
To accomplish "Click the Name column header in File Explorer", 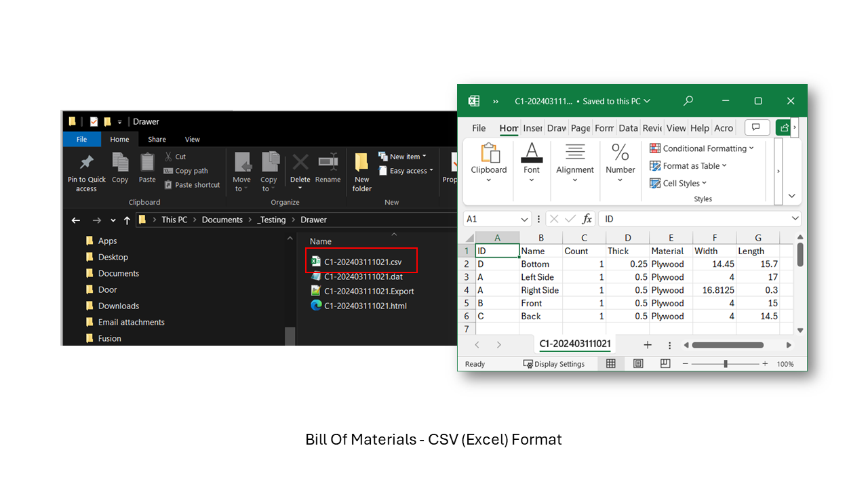I will (x=321, y=241).
